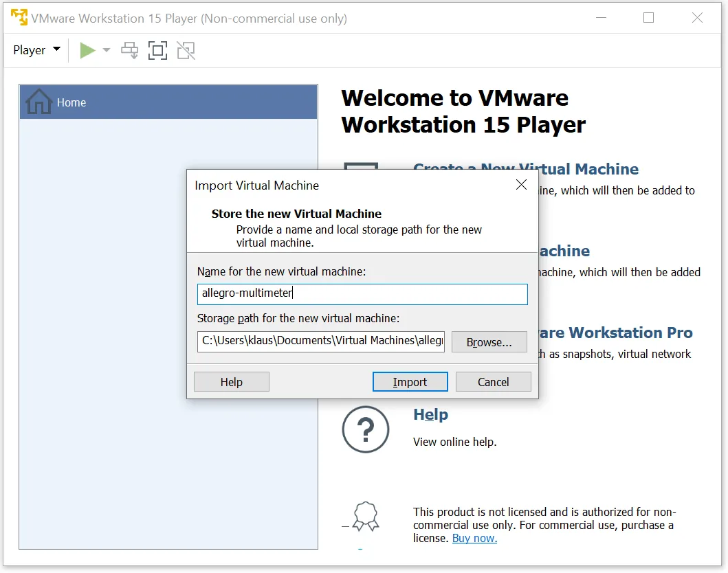Enter full screen mode via toolbar icon

coord(157,50)
